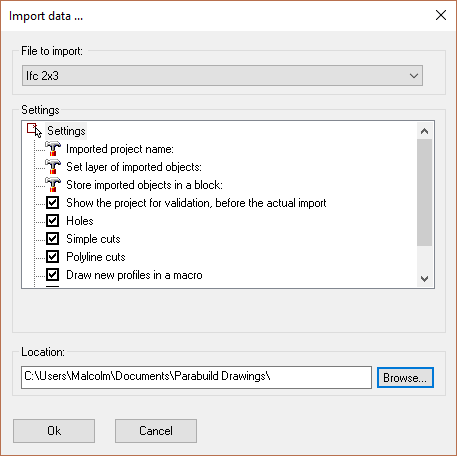
Task: Select the Store imported objects in a block item
Action: tap(144, 185)
